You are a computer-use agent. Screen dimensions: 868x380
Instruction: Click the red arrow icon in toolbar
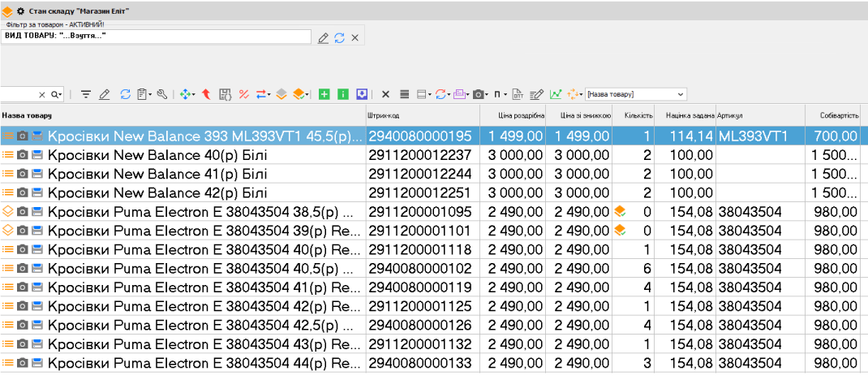point(207,95)
